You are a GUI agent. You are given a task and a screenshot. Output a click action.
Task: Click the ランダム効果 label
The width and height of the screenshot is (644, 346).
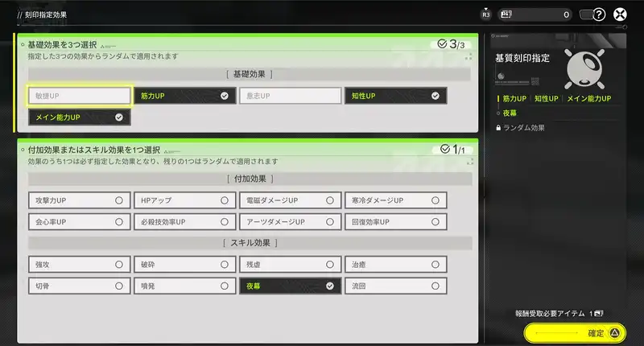[524, 128]
